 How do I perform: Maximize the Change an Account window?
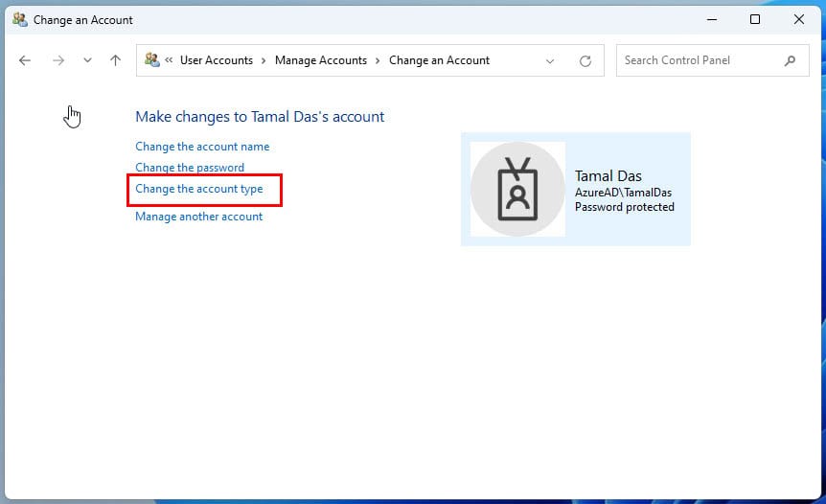point(755,19)
